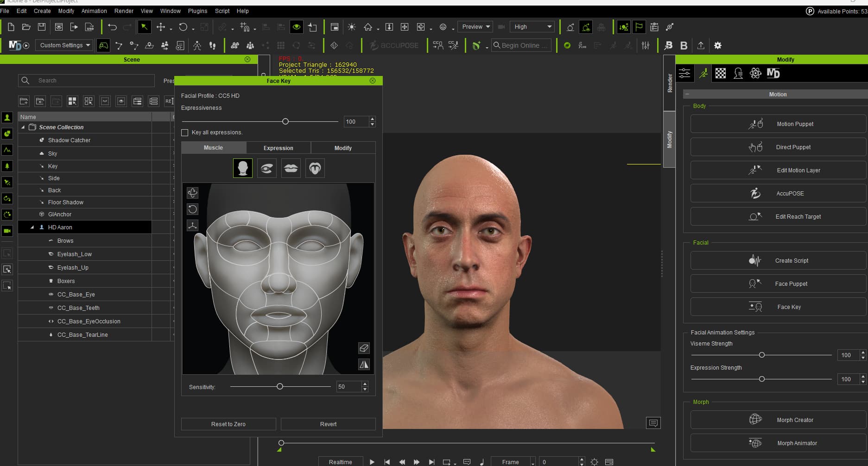Click the mirror icon in face panel
The image size is (868, 466).
coord(364,365)
